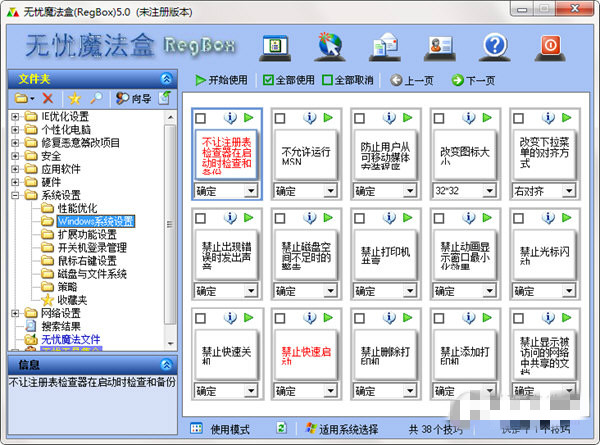The image size is (600, 445).
Task: Open the 确定 dropdown under 禁止打印机共享
Action: coord(410,291)
